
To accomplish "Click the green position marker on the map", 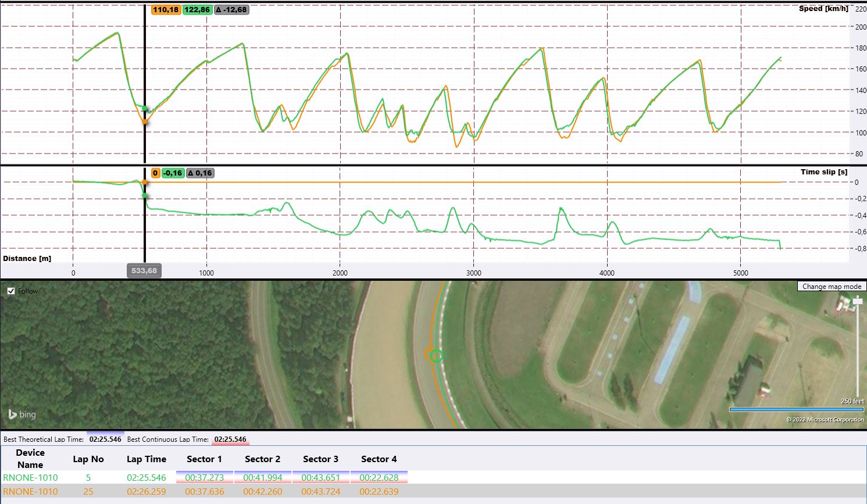I will point(437,356).
